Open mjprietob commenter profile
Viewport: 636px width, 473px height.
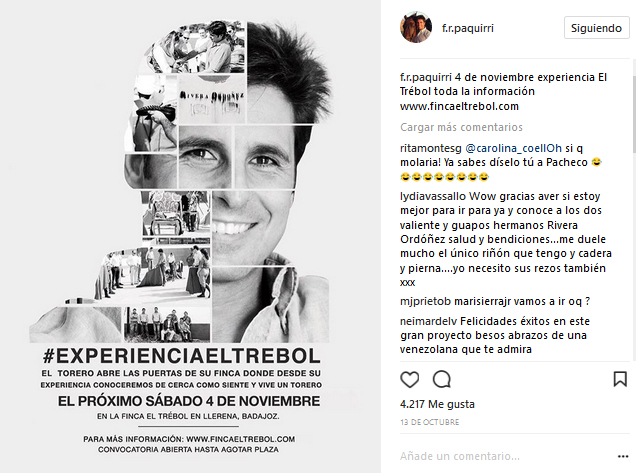pos(425,302)
